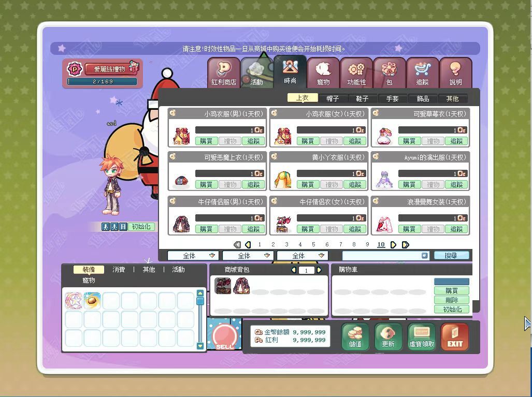Go to the last page of items
Viewport: 532px width, 397px height.
click(x=406, y=245)
